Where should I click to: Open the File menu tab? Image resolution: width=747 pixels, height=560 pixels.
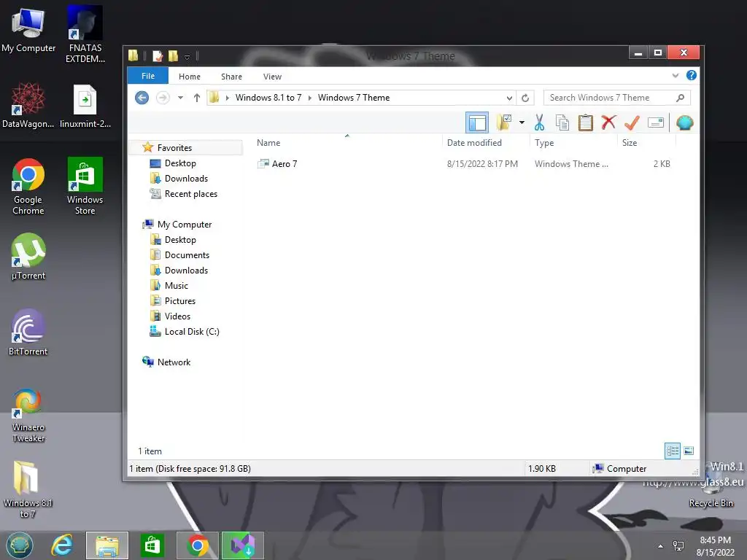148,76
